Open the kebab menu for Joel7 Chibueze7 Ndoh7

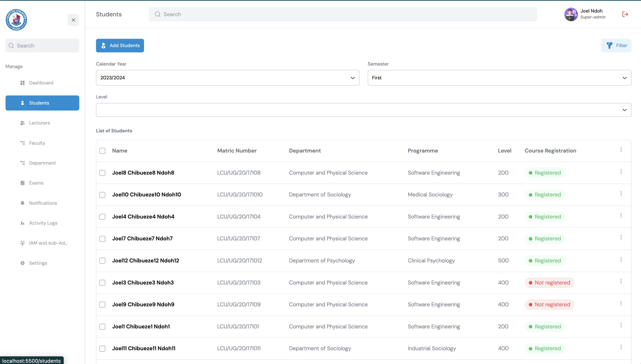[x=621, y=238]
